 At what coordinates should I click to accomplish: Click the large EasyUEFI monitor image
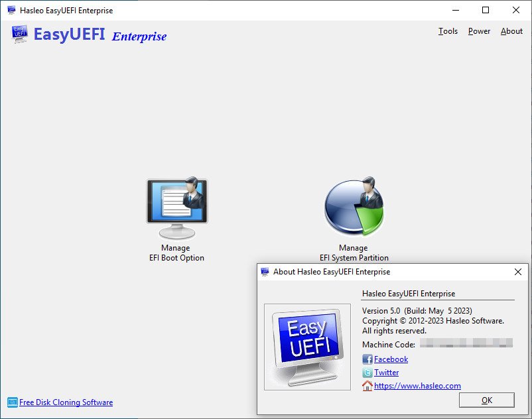tap(307, 347)
